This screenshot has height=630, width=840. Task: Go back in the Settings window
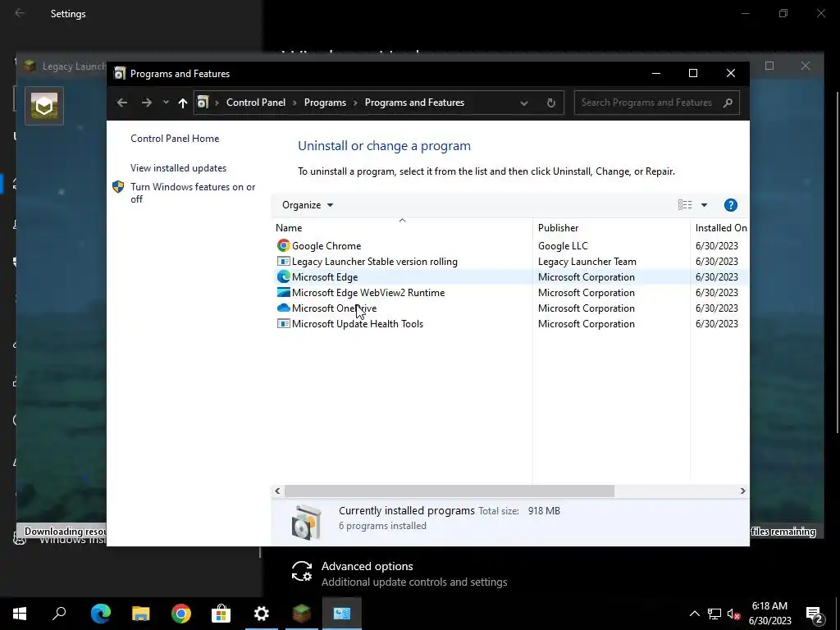pyautogui.click(x=20, y=13)
